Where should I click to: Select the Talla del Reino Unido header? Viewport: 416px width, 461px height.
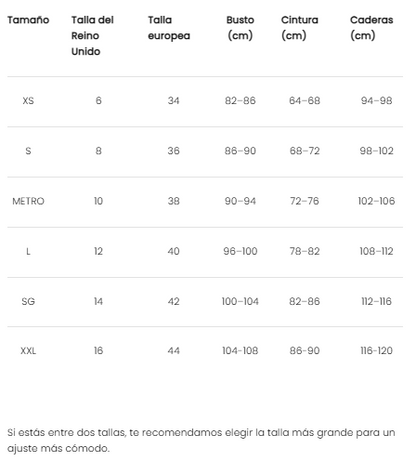coord(92,36)
